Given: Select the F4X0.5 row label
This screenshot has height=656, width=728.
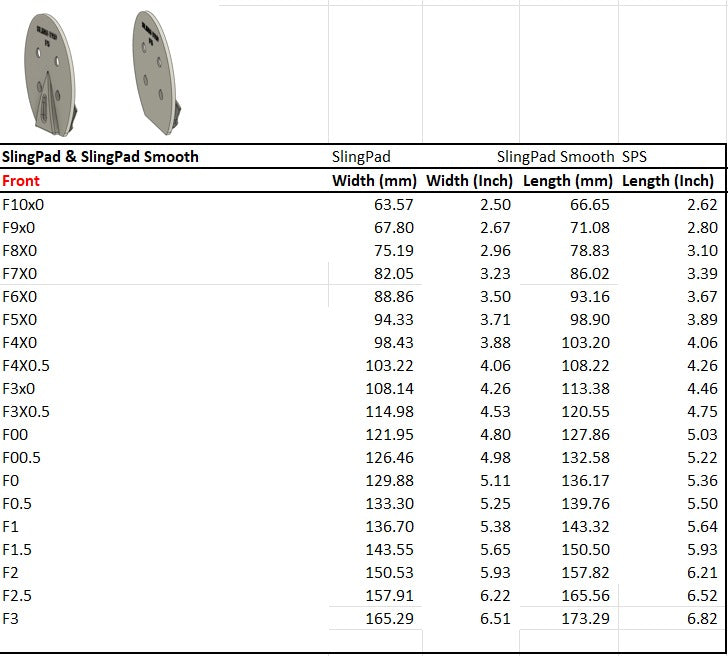Looking at the screenshot, I should tap(26, 366).
